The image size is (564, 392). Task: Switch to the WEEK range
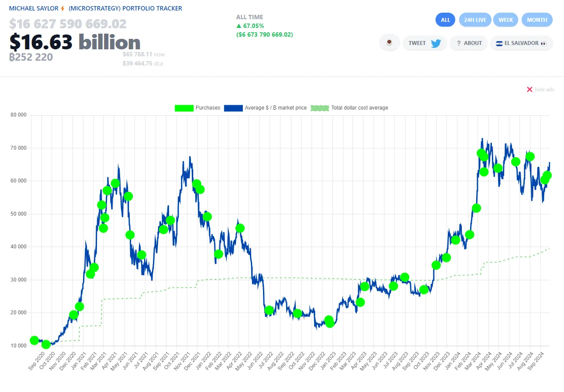(505, 20)
